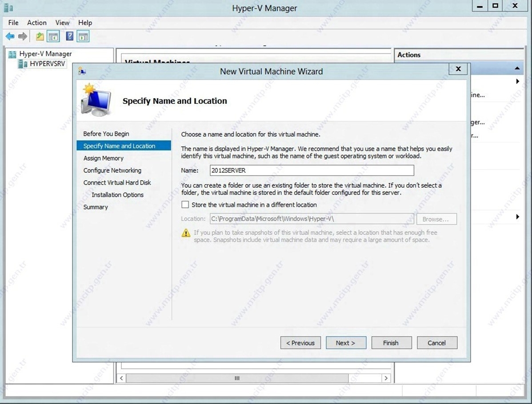
Task: Open the Action menu
Action: (36, 23)
